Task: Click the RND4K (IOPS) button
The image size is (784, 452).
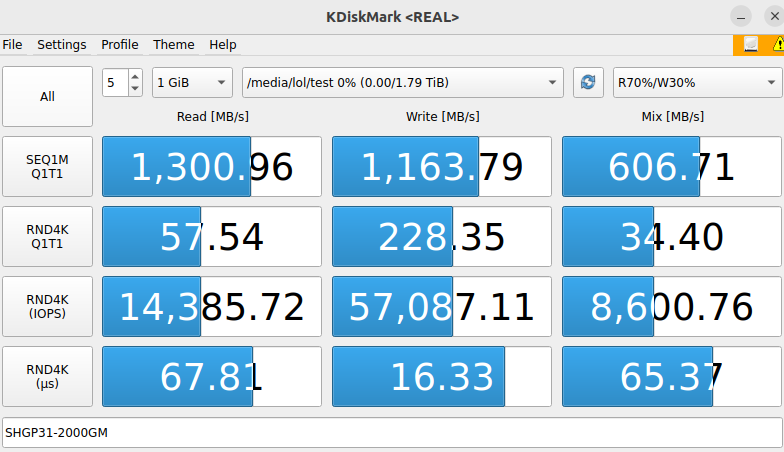Action: coord(47,307)
